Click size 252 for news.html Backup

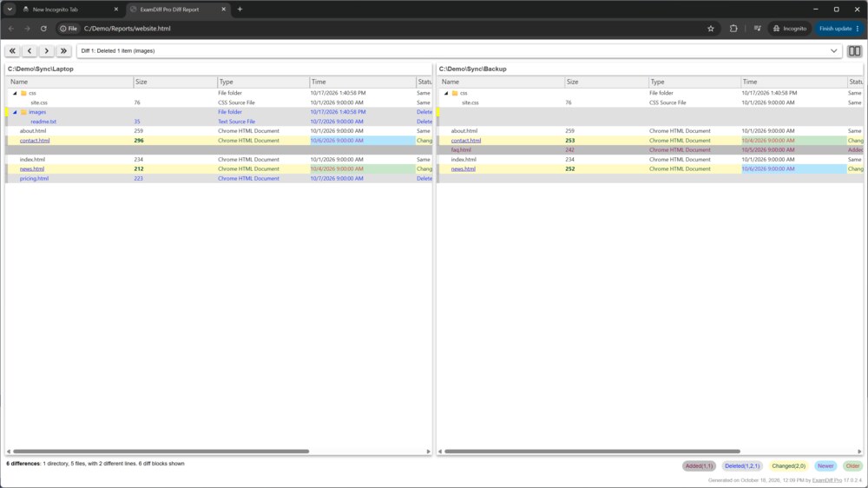click(x=569, y=169)
